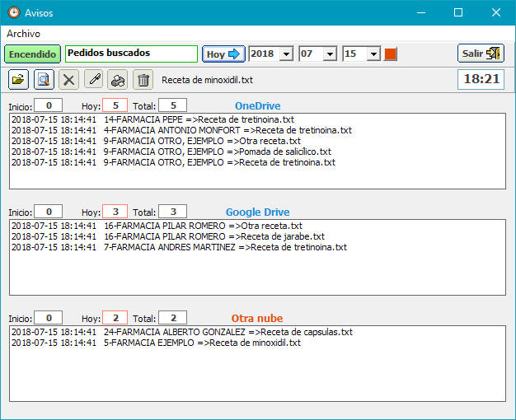Click the Hoy button with blue arrow

click(x=223, y=54)
